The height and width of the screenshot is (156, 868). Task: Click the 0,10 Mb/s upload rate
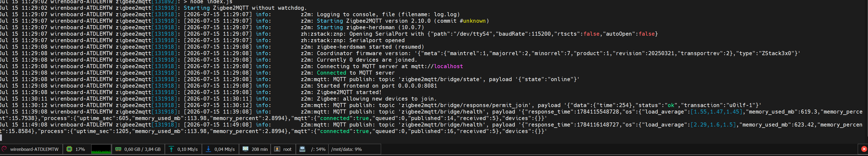coord(187,149)
